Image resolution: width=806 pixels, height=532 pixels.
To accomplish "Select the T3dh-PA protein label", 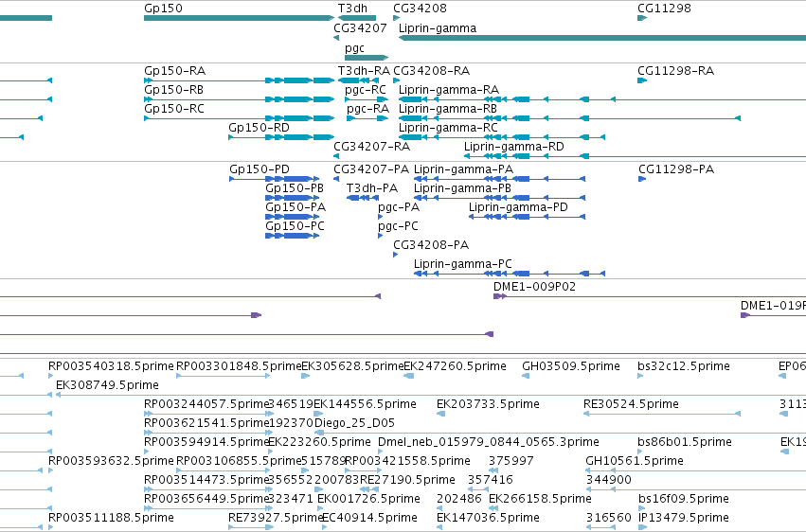I will coord(372,188).
